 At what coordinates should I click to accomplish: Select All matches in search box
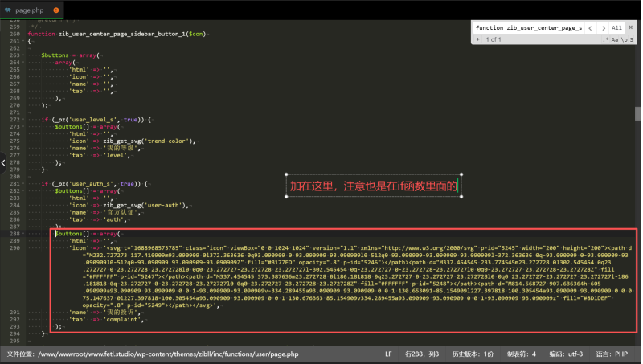[616, 27]
